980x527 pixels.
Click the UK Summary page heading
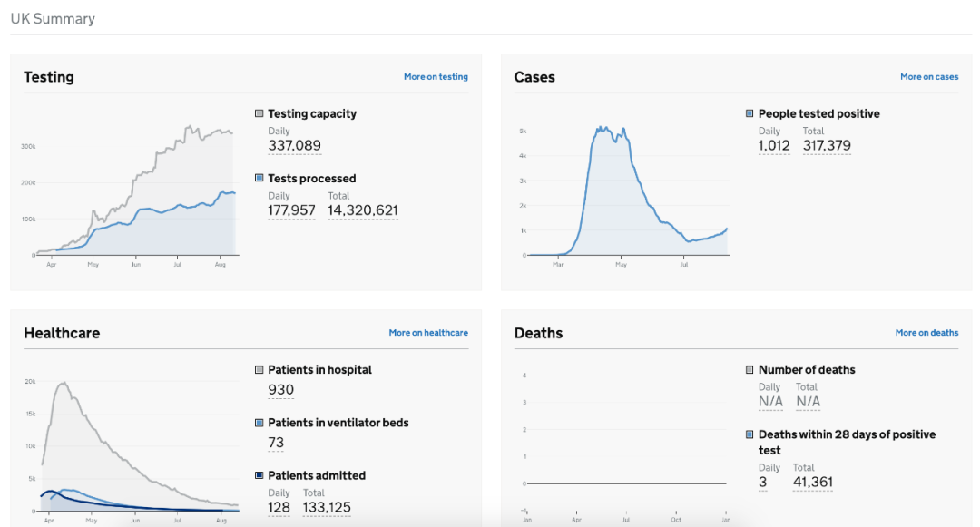coord(53,19)
